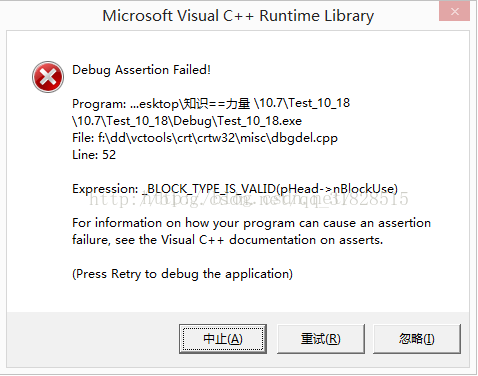Click the _BLOCK_TYPE_IS_VALID expression text

(x=209, y=189)
